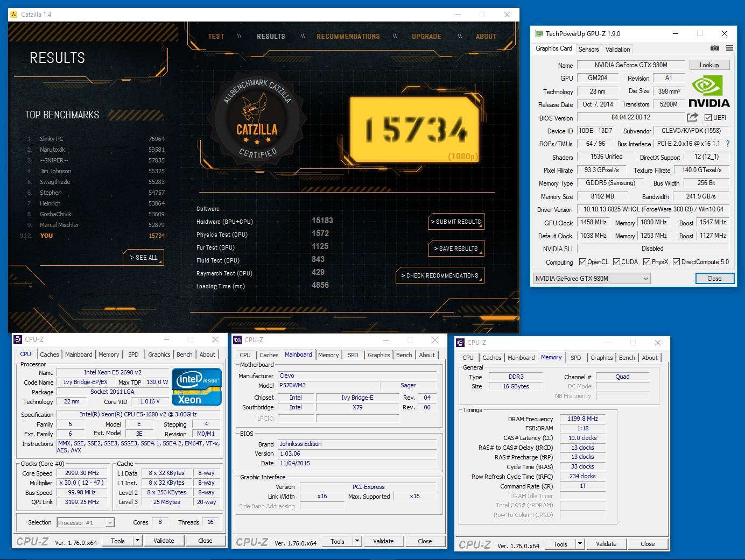Click the CPU-Z icon in Mainboard window title
This screenshot has width=745, height=560.
[x=237, y=340]
